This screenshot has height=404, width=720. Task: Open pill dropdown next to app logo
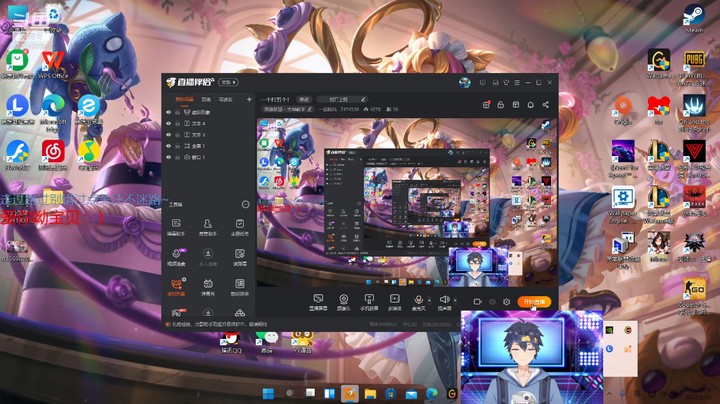(x=228, y=82)
